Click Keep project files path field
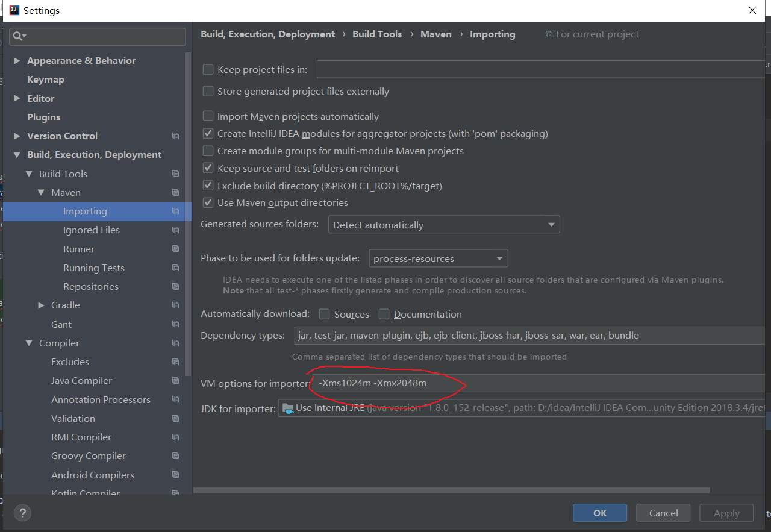 541,69
